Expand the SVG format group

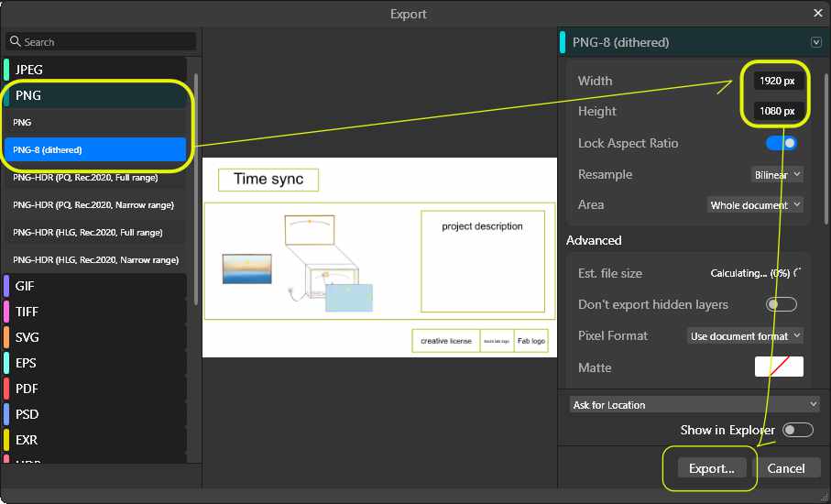coord(95,337)
